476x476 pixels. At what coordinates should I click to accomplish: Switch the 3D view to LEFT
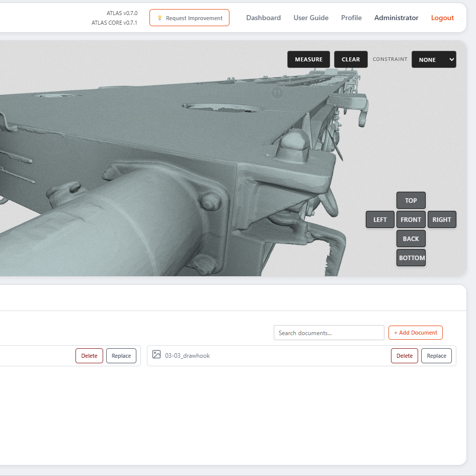[380, 219]
